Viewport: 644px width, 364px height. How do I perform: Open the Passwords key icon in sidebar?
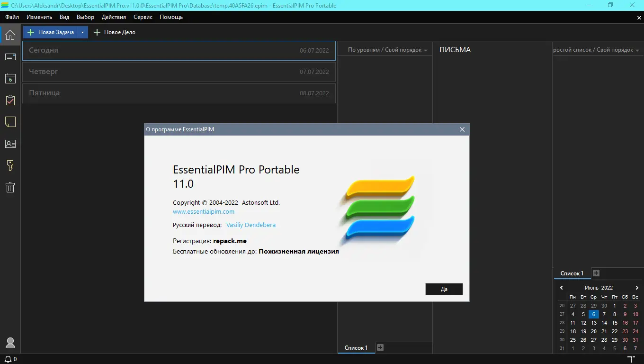tap(10, 165)
